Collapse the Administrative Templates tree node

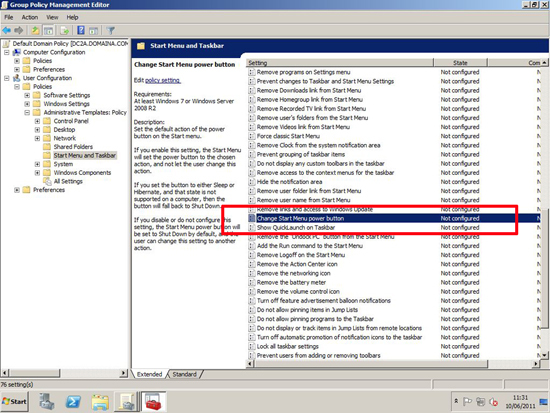tap(27, 113)
